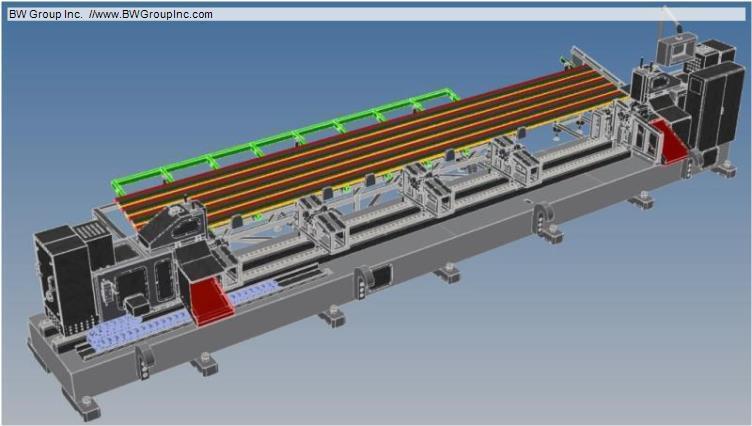This screenshot has width=752, height=426.
Task: Select the red cover at the right end of the machine
Action: click(x=669, y=142)
